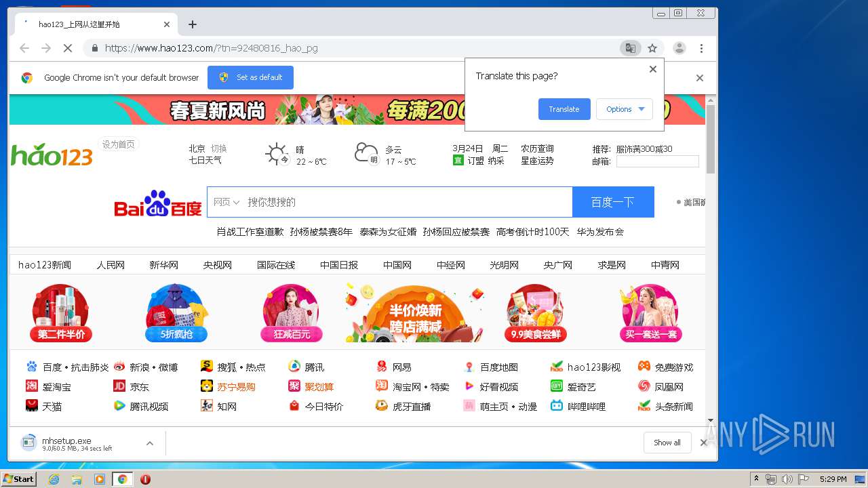Open the 买一送一套 promo thumbnail
This screenshot has width=868, height=488.
[x=650, y=313]
